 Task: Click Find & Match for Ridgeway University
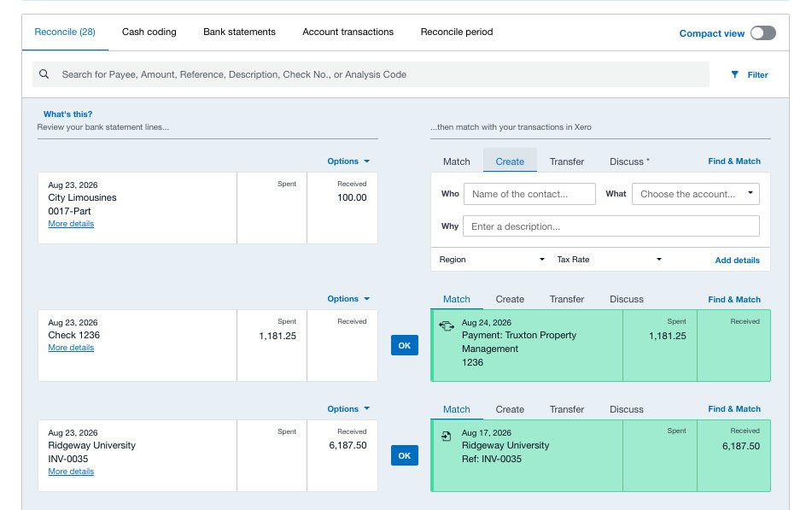[x=734, y=409]
